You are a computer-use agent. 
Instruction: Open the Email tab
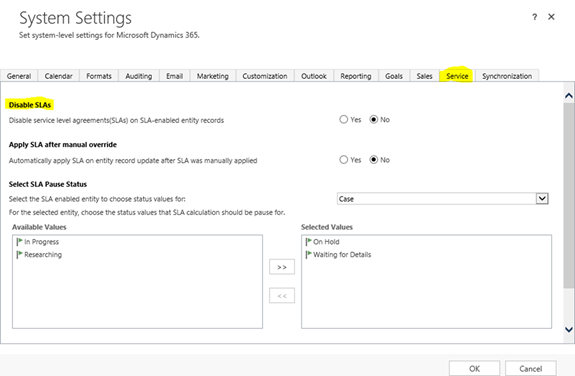pos(174,76)
